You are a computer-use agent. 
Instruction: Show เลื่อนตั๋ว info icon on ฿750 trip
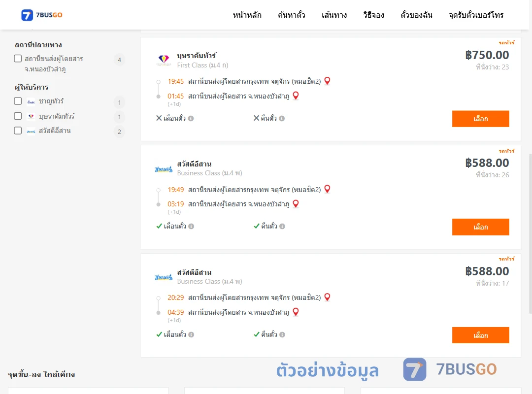(191, 118)
